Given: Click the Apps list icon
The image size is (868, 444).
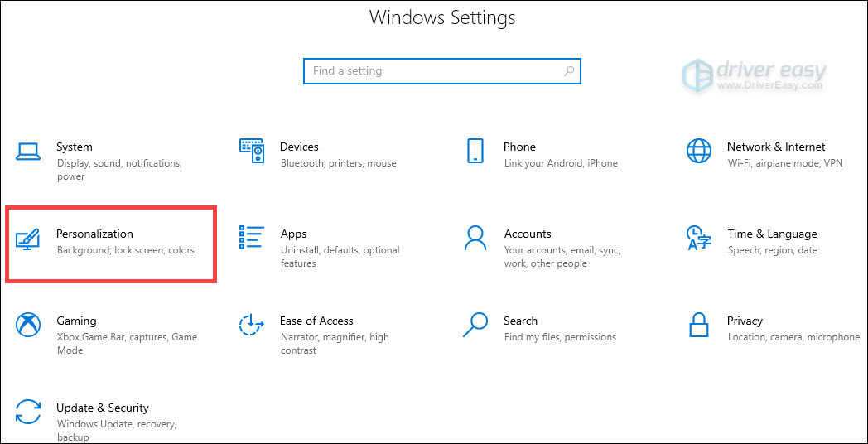Looking at the screenshot, I should (x=252, y=238).
